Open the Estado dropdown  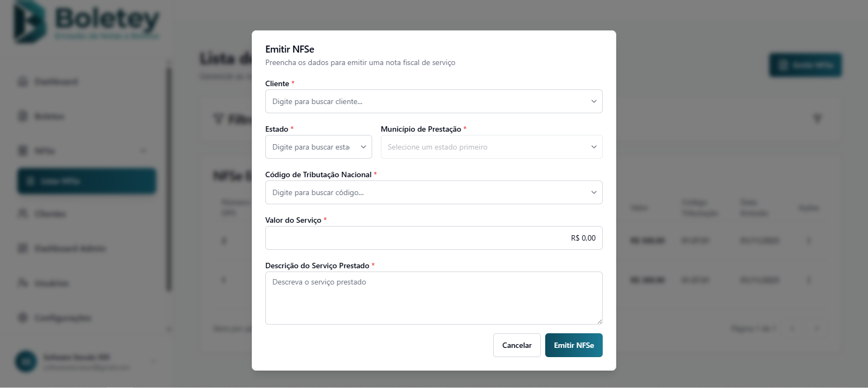318,147
